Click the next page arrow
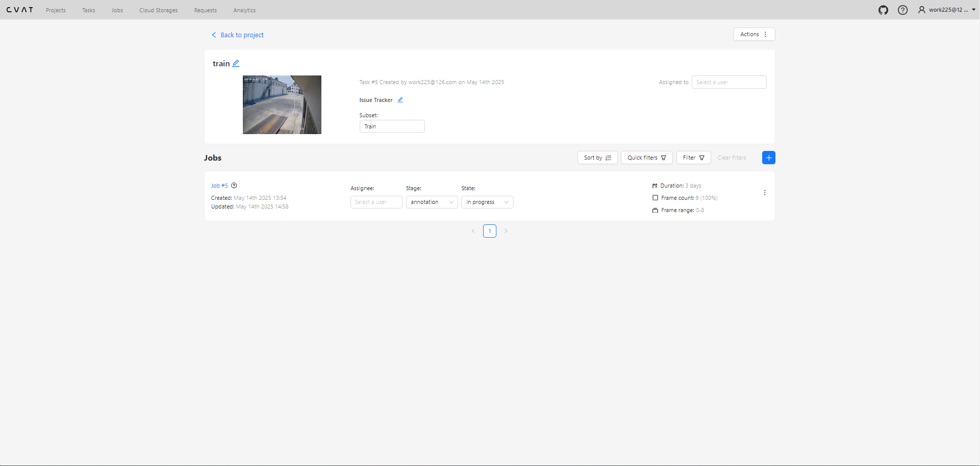This screenshot has width=980, height=466. (x=506, y=231)
